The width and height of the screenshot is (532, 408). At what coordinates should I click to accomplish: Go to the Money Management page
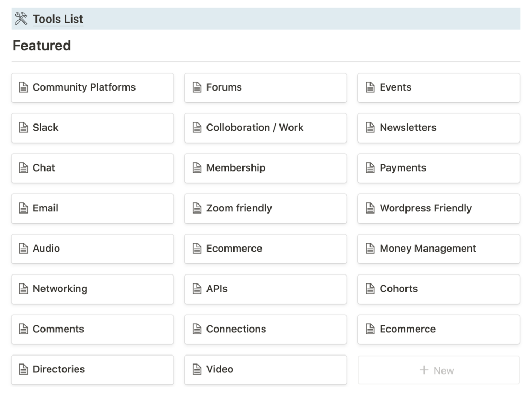coord(438,249)
